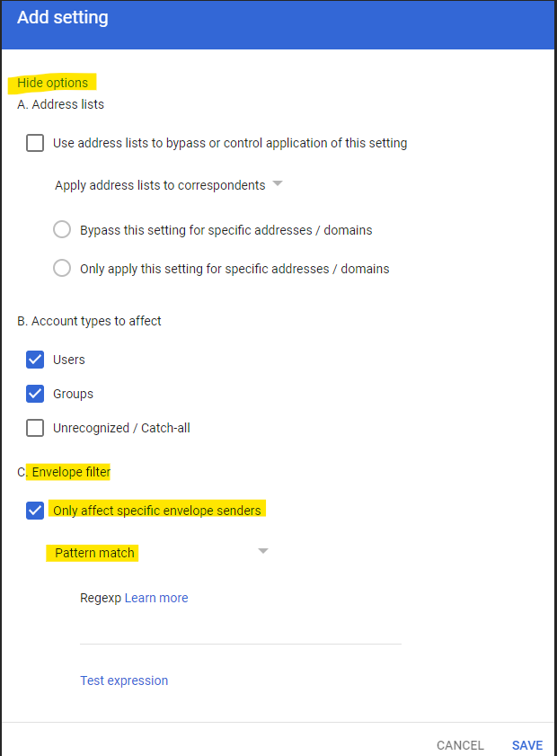
Task: Click arrow beside Apply address lists
Action: point(278,183)
